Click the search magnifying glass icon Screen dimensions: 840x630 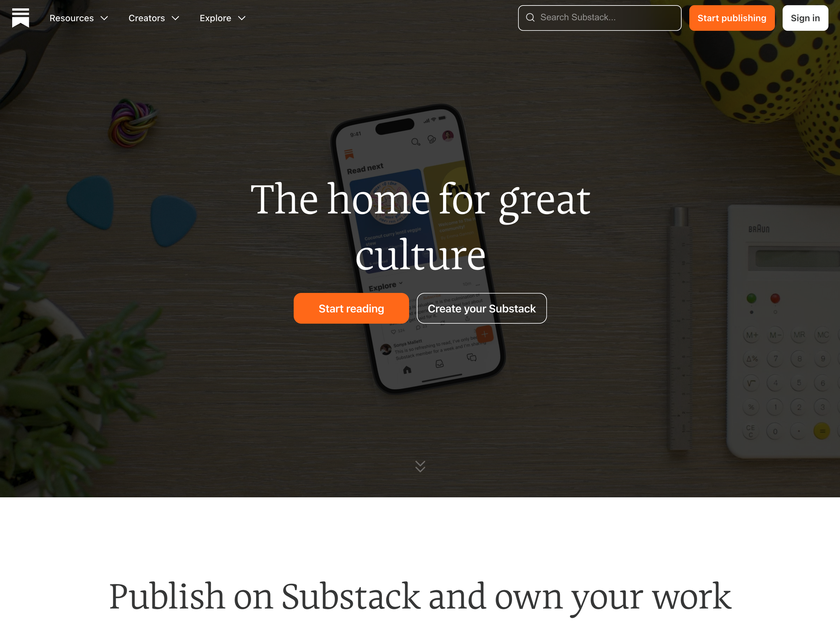[x=530, y=17]
